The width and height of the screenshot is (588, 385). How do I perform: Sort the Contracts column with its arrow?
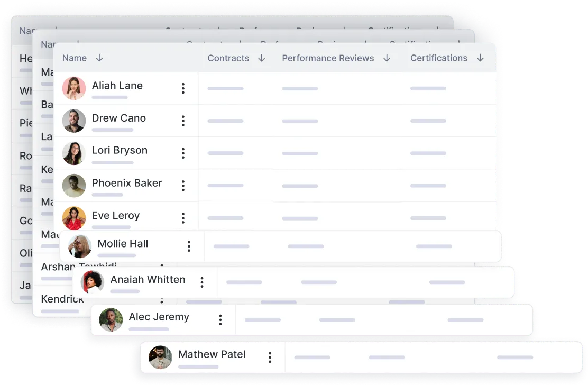click(x=262, y=58)
